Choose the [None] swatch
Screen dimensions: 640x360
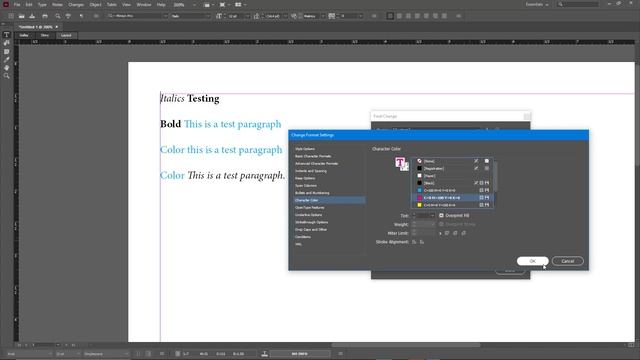pyautogui.click(x=452, y=161)
